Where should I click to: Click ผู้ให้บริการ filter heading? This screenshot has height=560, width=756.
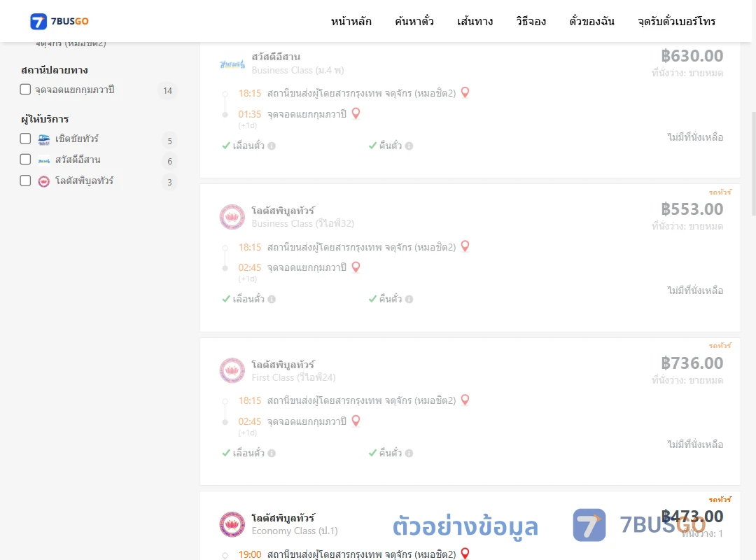click(44, 119)
